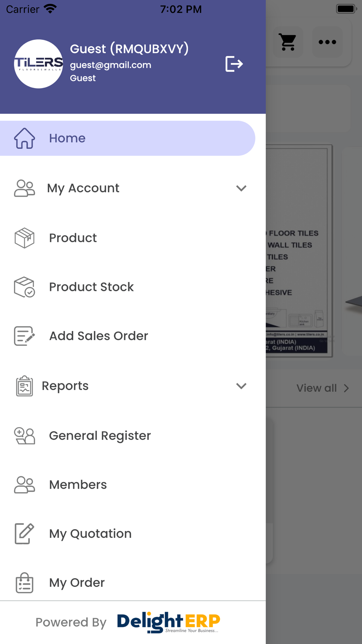This screenshot has height=644, width=362.
Task: Click the General Register icon
Action: point(25,436)
